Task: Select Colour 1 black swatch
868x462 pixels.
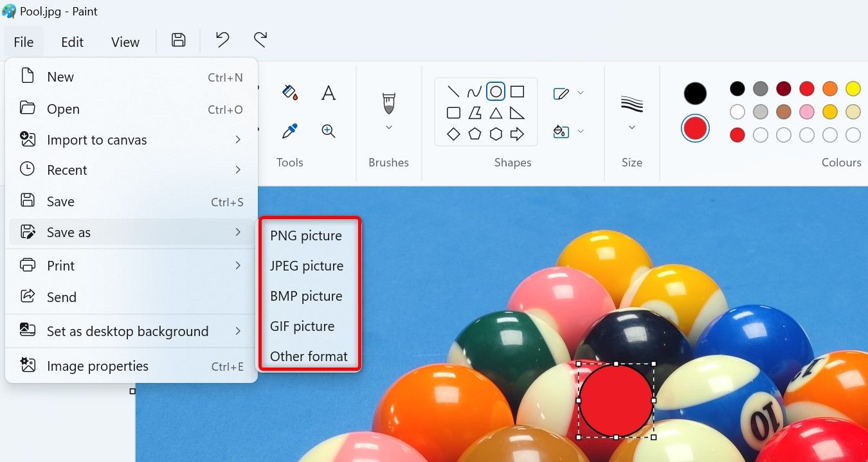Action: 695,94
